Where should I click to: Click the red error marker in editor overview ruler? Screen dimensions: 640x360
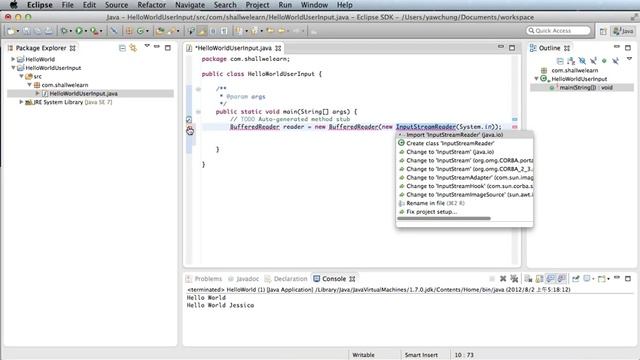(515, 127)
